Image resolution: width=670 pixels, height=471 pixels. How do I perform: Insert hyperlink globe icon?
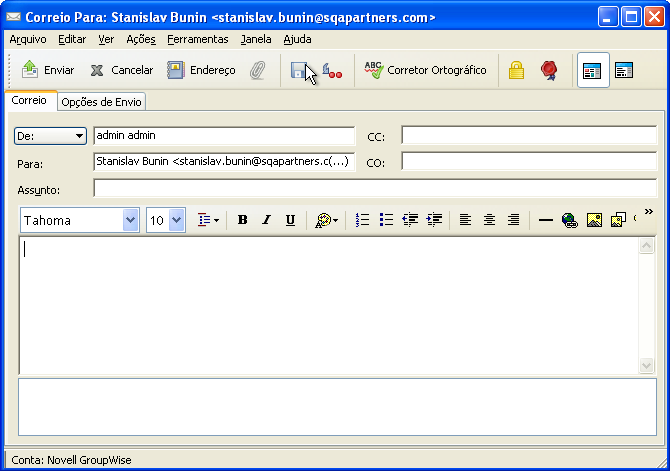pos(570,220)
